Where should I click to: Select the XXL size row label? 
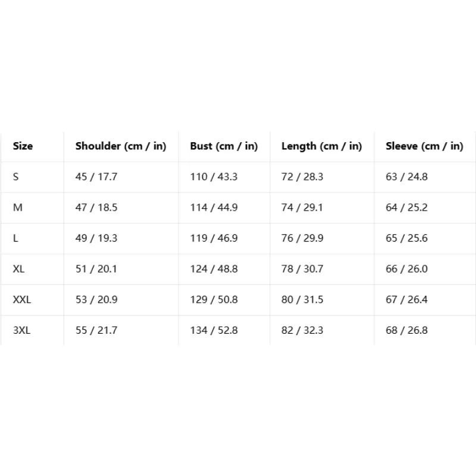pos(22,299)
